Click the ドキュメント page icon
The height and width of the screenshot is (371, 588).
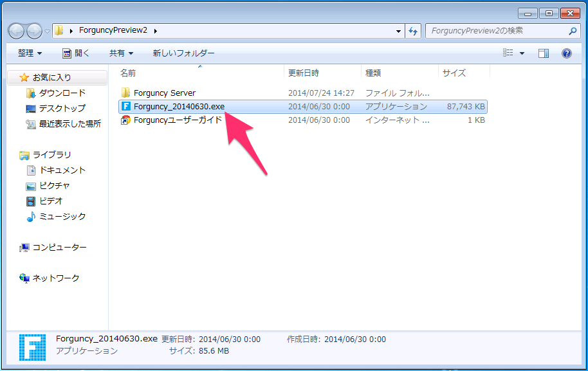tap(31, 170)
